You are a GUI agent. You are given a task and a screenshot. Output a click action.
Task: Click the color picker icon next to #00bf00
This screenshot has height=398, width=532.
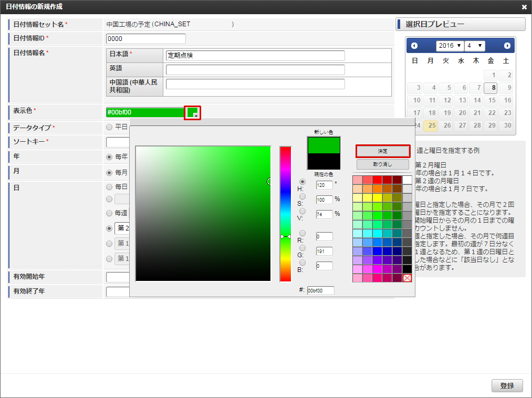coord(193,112)
